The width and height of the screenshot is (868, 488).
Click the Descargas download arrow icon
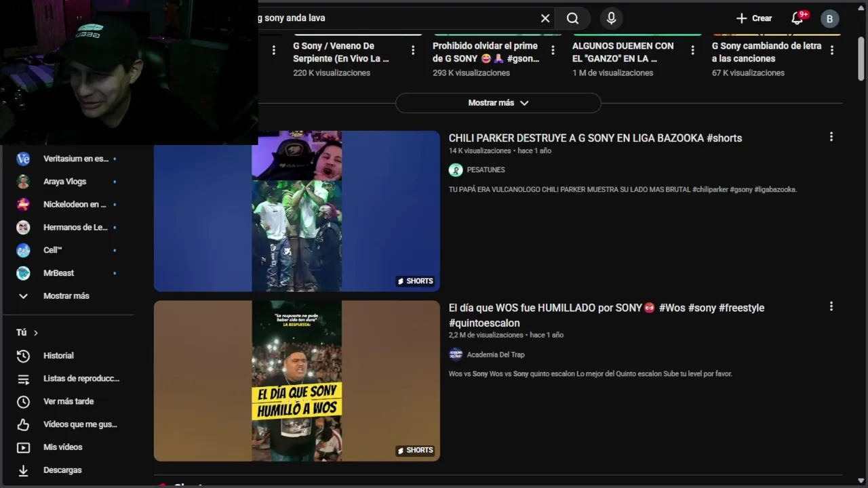click(23, 470)
